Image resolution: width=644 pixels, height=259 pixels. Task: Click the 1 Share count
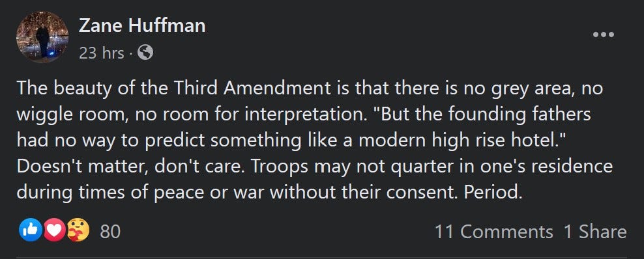595,232
